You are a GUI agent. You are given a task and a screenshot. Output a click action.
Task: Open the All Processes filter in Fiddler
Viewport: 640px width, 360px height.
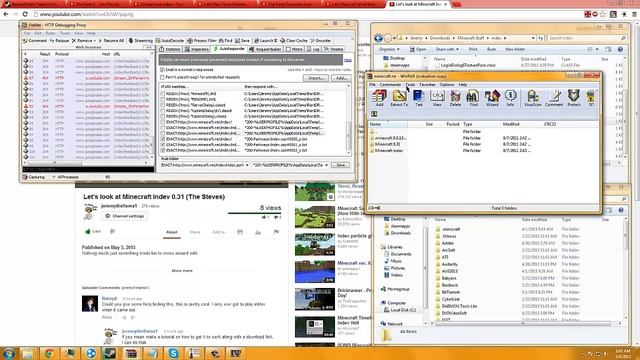point(65,177)
